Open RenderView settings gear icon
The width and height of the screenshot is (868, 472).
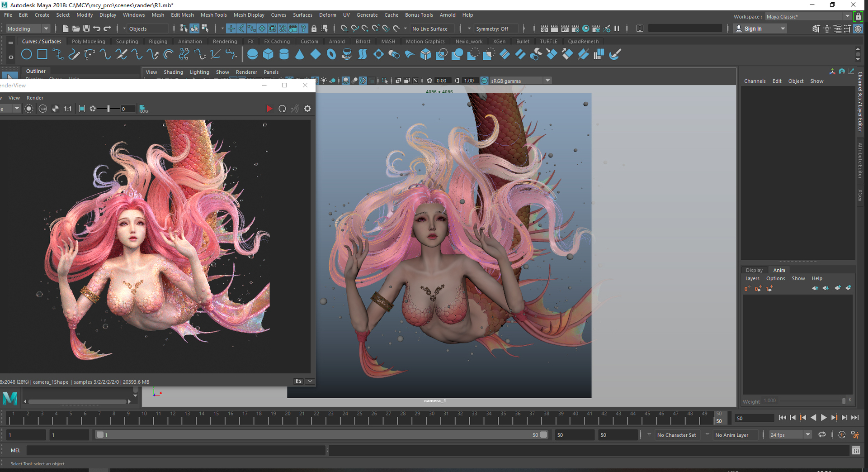pos(307,109)
